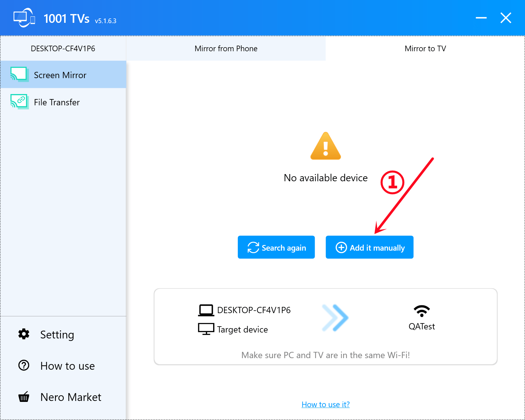Click the 1001 TVs logo icon
The image size is (525, 420).
[24, 18]
